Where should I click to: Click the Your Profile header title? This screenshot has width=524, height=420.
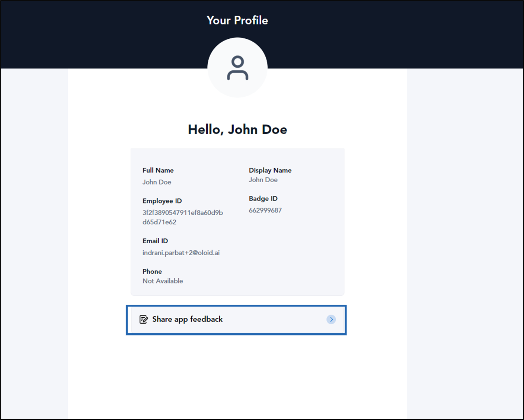point(237,20)
